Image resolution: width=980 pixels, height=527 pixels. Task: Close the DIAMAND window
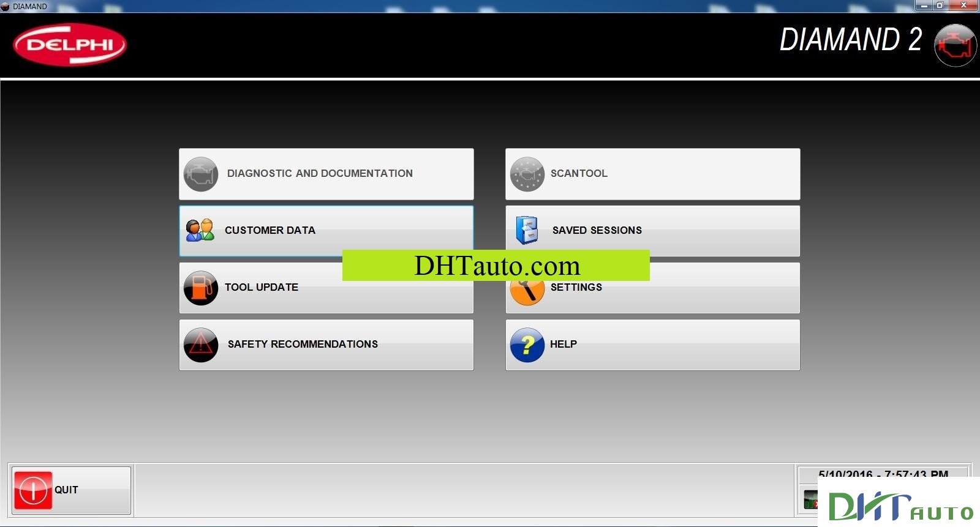coord(963,6)
